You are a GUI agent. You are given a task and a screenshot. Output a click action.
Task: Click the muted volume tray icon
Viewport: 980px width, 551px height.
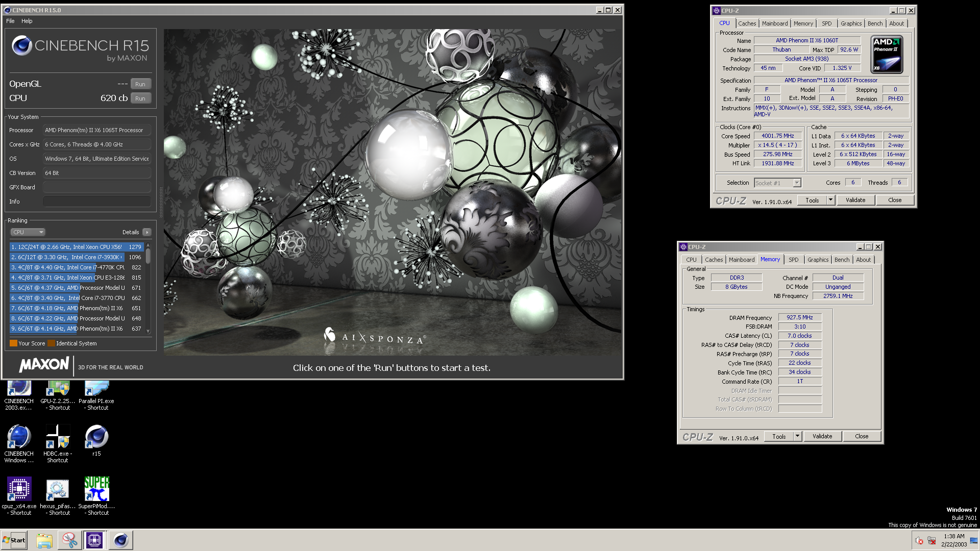pos(919,541)
